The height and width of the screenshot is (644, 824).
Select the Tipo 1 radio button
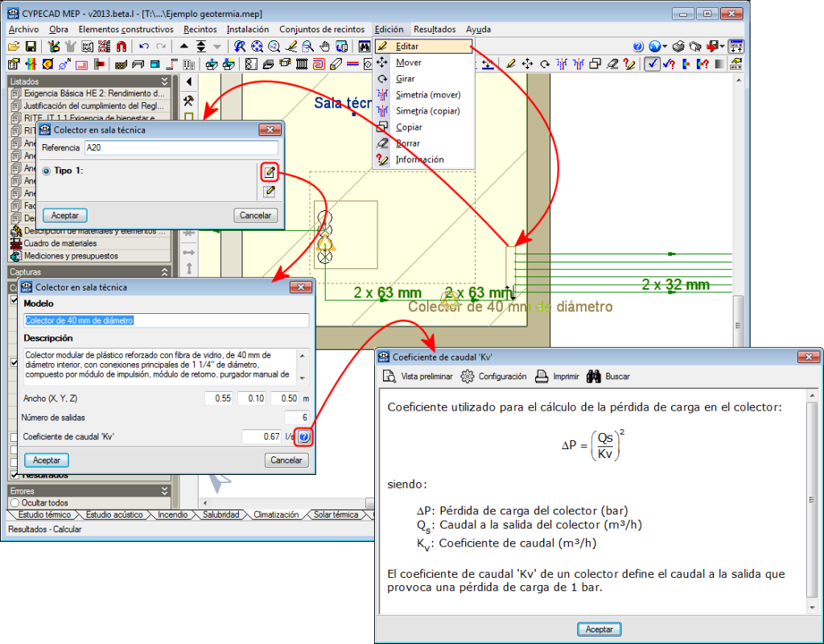tap(47, 171)
